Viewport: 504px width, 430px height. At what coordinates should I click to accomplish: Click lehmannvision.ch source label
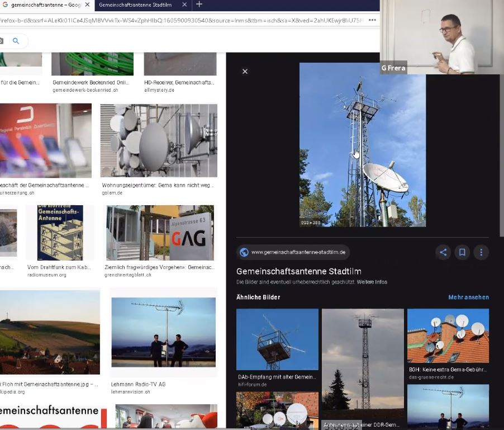[x=131, y=392]
